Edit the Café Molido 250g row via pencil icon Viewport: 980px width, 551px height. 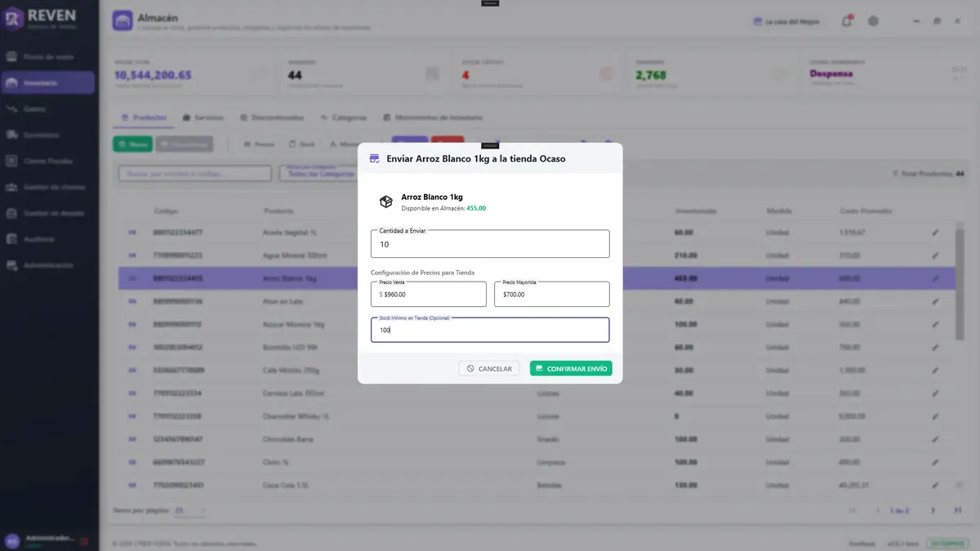click(x=935, y=370)
